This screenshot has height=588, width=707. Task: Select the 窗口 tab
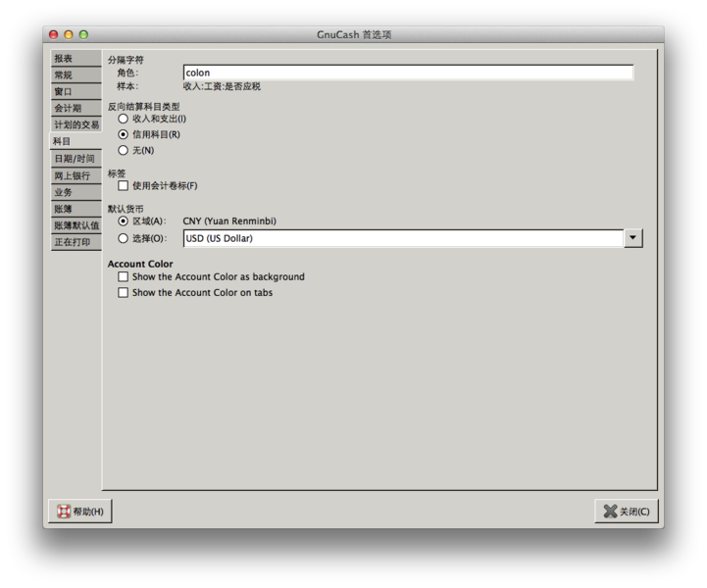point(76,91)
